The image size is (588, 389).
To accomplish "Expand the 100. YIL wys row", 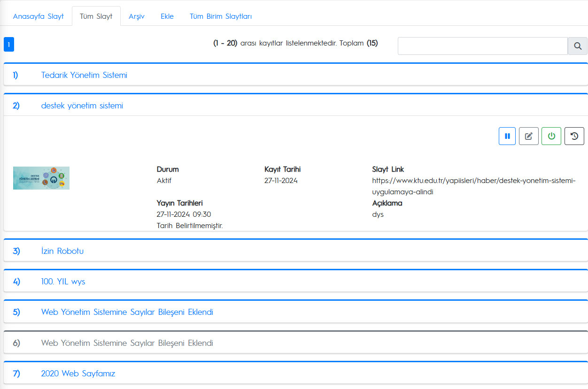I will [295, 281].
